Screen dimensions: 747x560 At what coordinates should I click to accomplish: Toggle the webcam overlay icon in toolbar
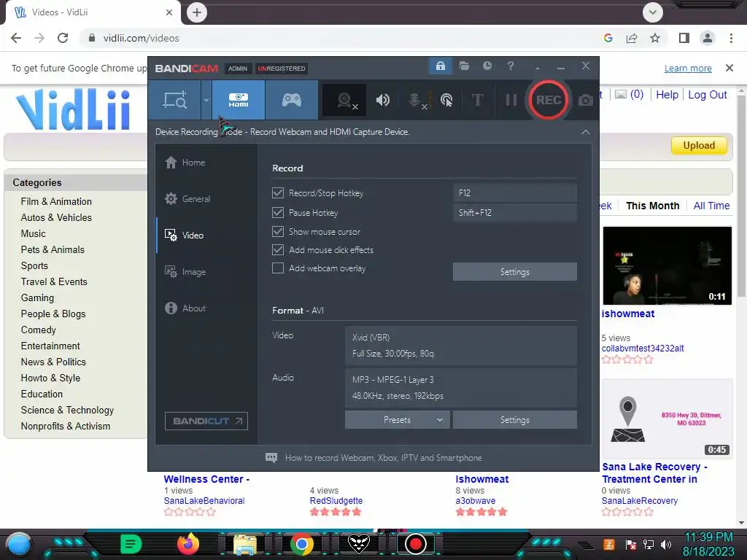(x=345, y=100)
